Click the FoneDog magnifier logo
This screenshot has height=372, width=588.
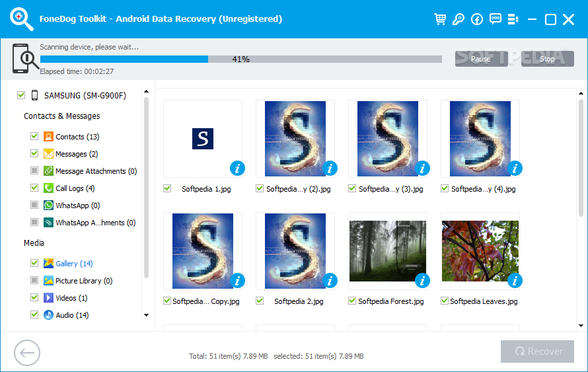coord(21,20)
